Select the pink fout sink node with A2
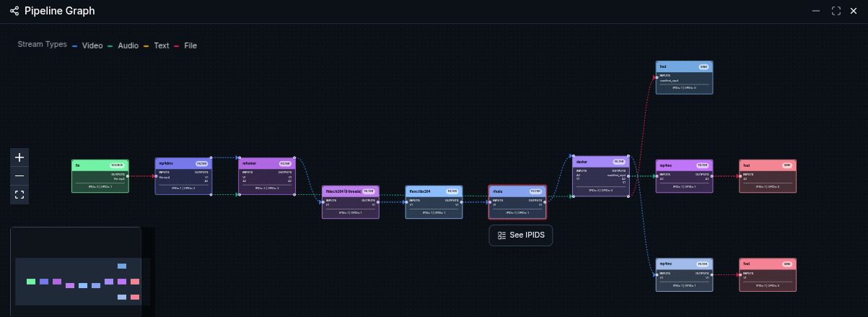The height and width of the screenshot is (317, 868). coord(768,176)
